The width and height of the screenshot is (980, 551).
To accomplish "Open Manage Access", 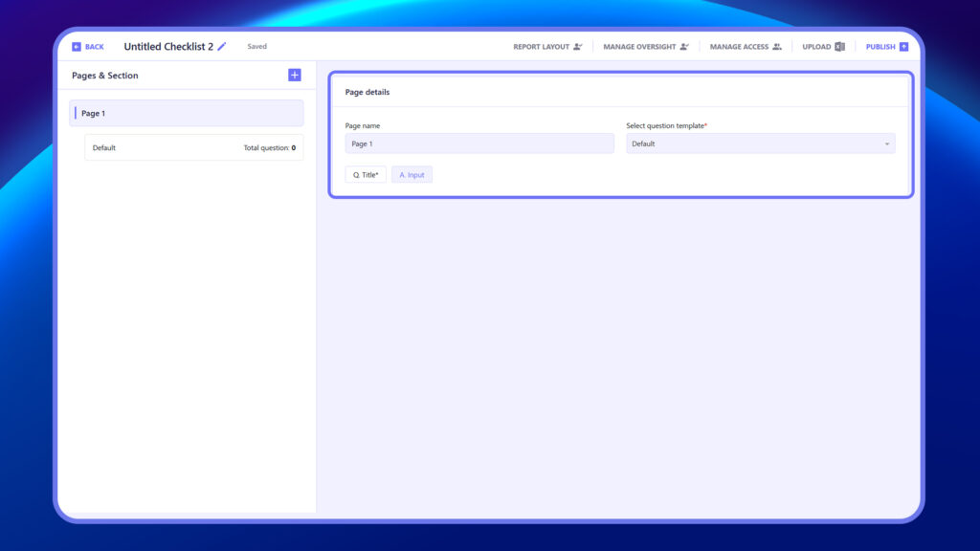I will (x=746, y=47).
